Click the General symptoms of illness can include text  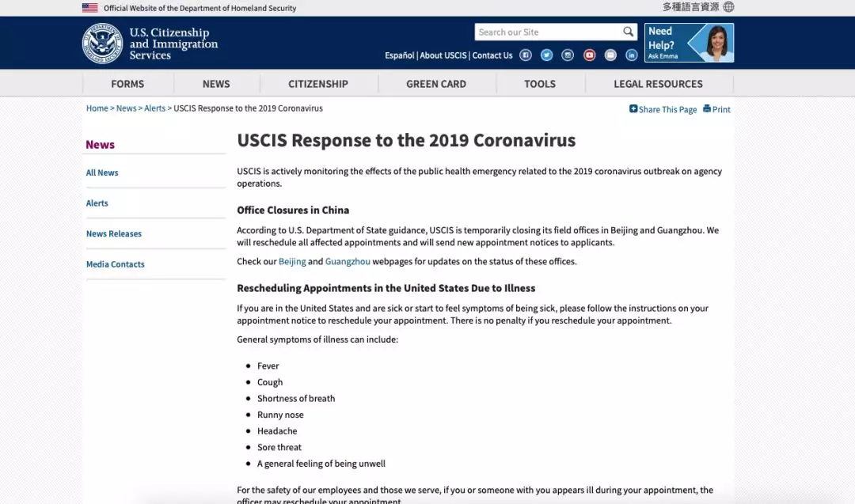point(317,339)
